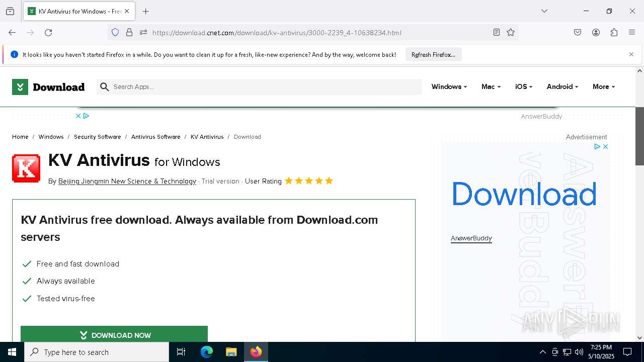Expand the More menu dropdown

tap(603, 86)
